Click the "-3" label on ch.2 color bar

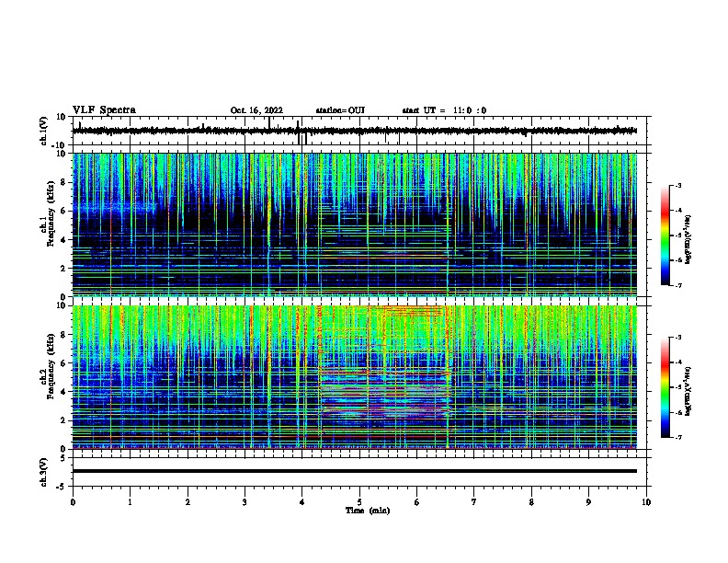point(677,338)
